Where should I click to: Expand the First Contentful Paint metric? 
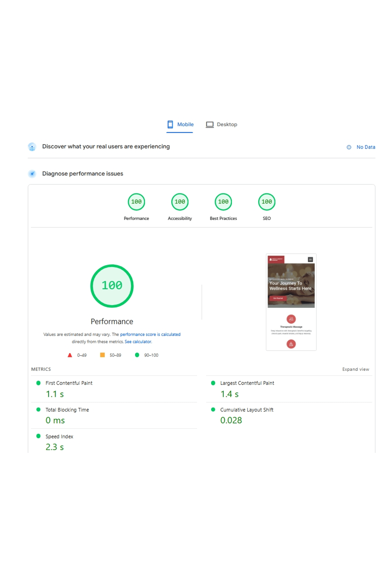coord(69,383)
